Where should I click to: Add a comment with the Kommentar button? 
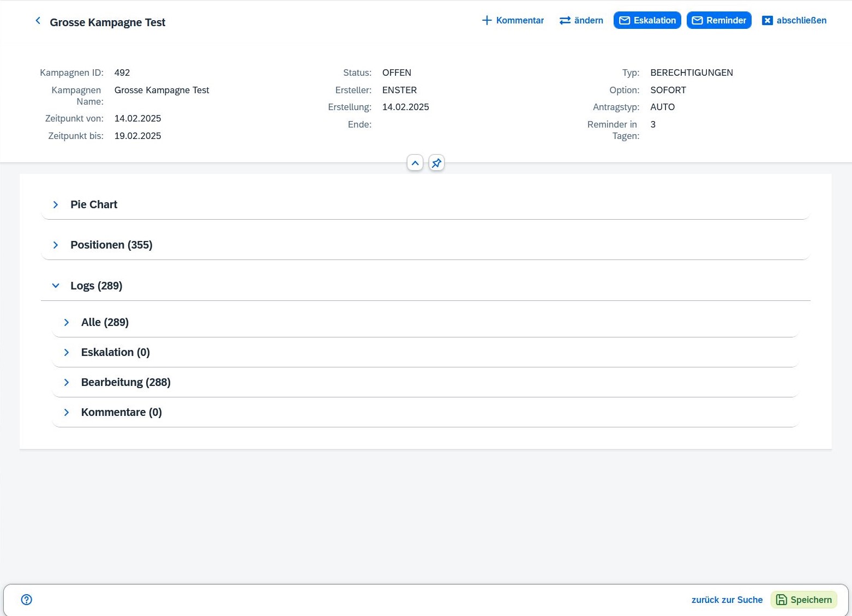coord(513,20)
